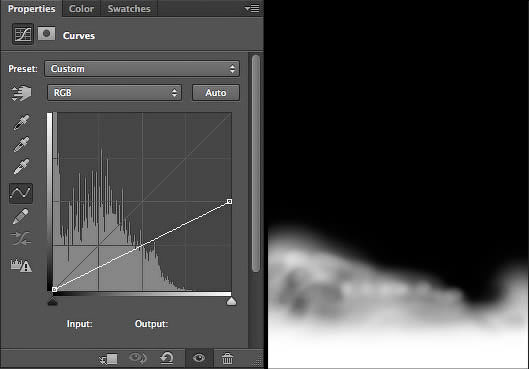Select the gray point eyedropper
The height and width of the screenshot is (369, 529).
point(21,144)
